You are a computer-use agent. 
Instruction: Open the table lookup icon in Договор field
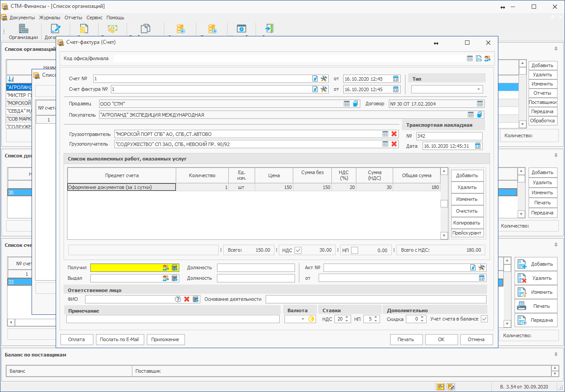[x=480, y=104]
